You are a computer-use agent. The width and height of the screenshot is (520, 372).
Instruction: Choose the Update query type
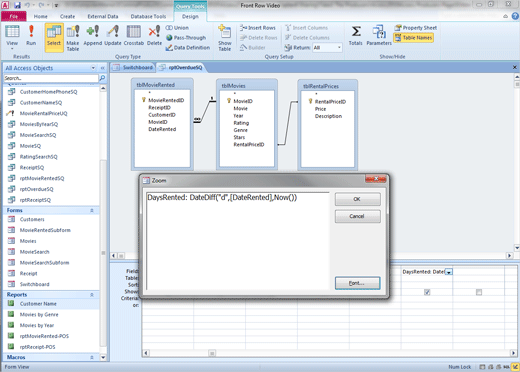(113, 35)
